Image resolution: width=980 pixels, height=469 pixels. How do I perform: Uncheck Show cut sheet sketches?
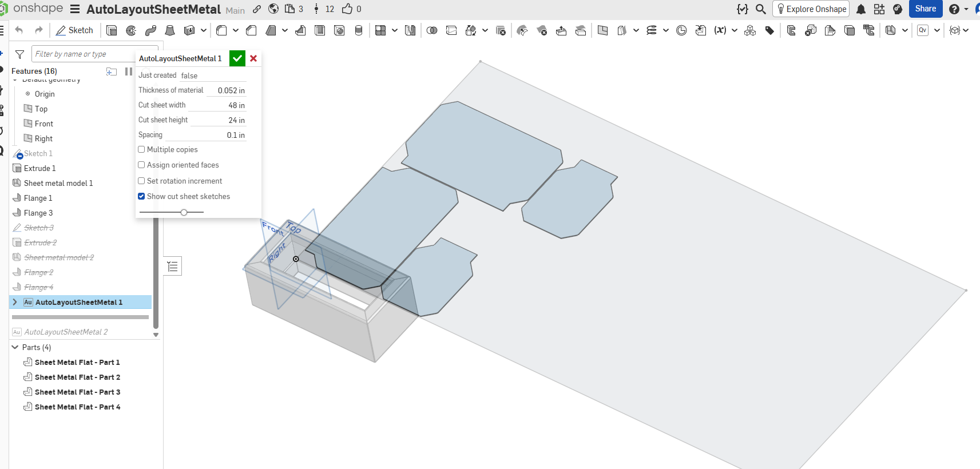pyautogui.click(x=141, y=196)
